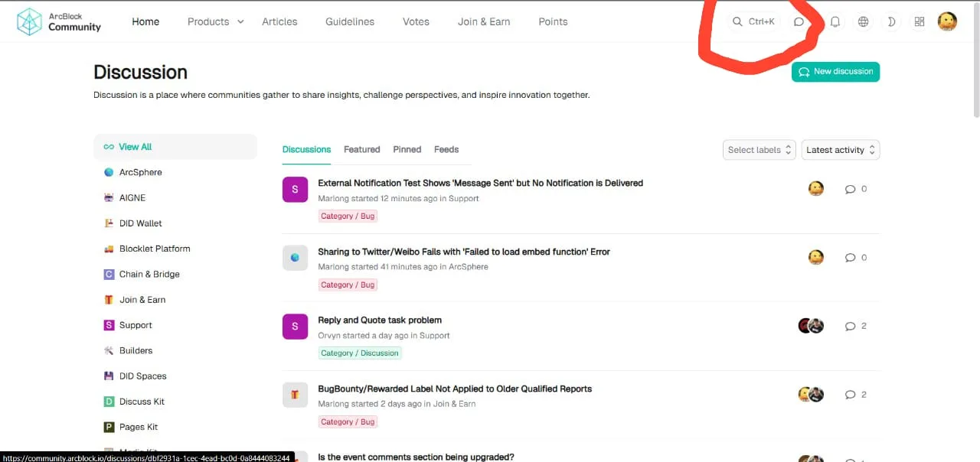This screenshot has width=980, height=462.
Task: Click the Pages Kit board icon
Action: (109, 427)
